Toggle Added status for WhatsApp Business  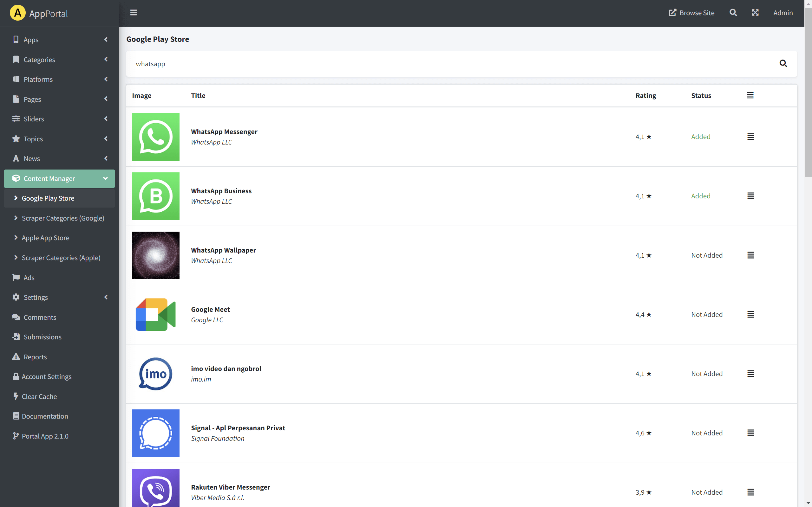(701, 196)
